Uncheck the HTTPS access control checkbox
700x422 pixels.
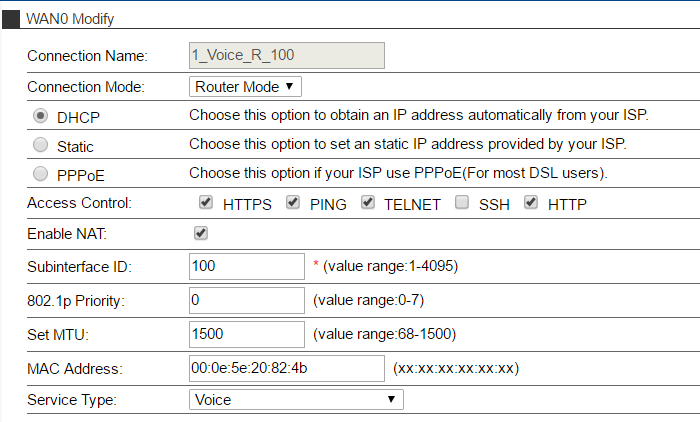pos(206,203)
